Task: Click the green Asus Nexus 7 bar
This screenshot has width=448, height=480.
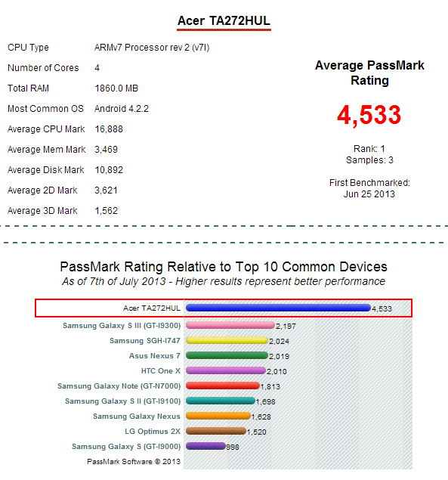Action: click(x=227, y=355)
